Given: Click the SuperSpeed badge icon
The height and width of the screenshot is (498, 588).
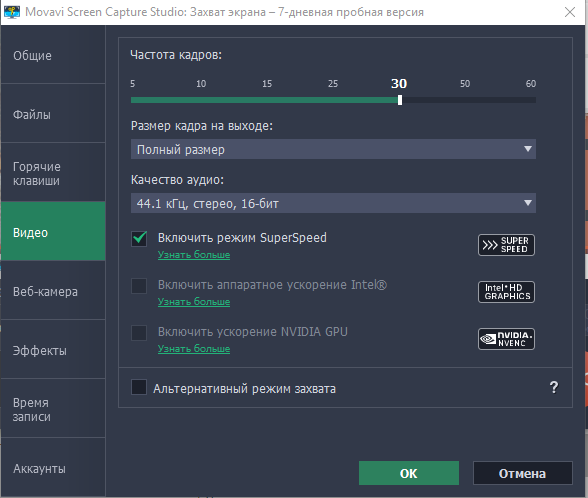Looking at the screenshot, I should tap(506, 245).
